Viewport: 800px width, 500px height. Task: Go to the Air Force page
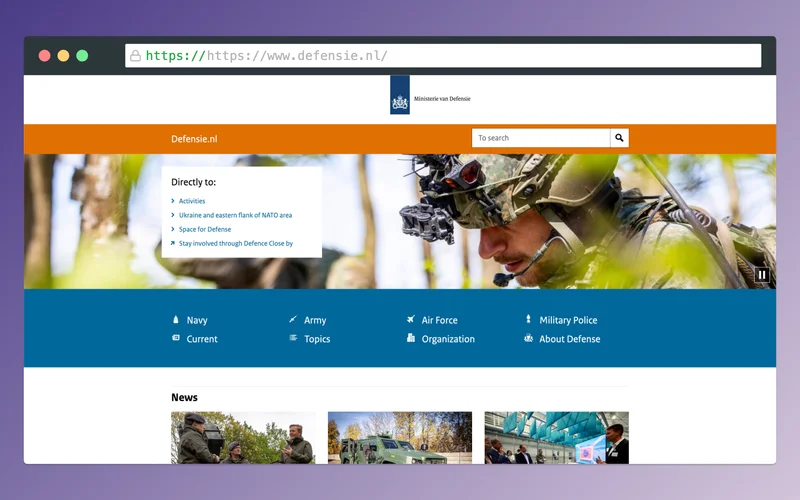tap(439, 320)
